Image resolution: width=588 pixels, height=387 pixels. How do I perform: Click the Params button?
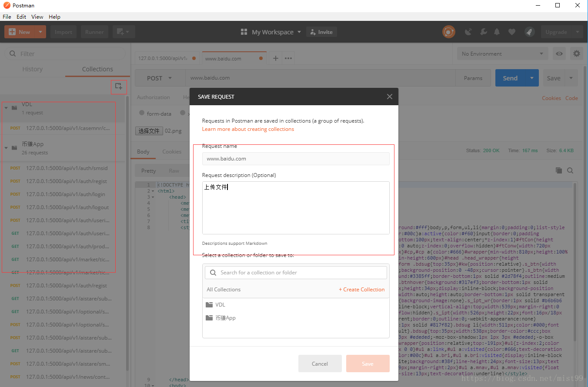tap(473, 78)
